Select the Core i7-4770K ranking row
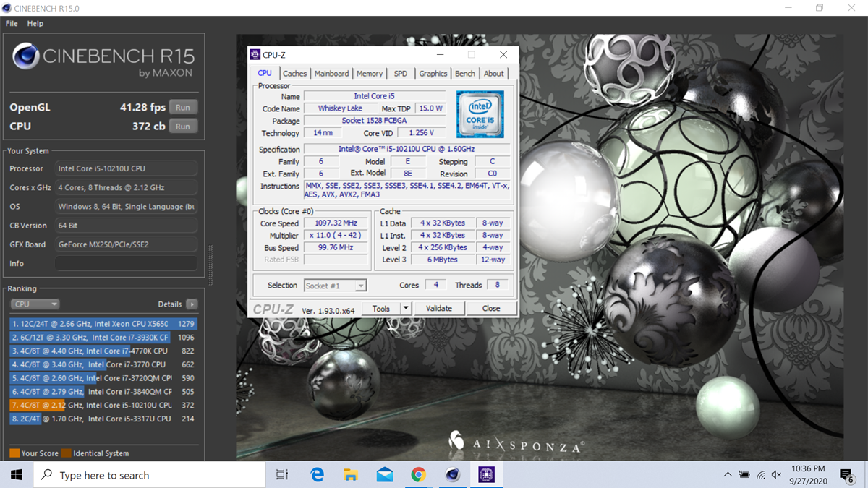 [103, 351]
